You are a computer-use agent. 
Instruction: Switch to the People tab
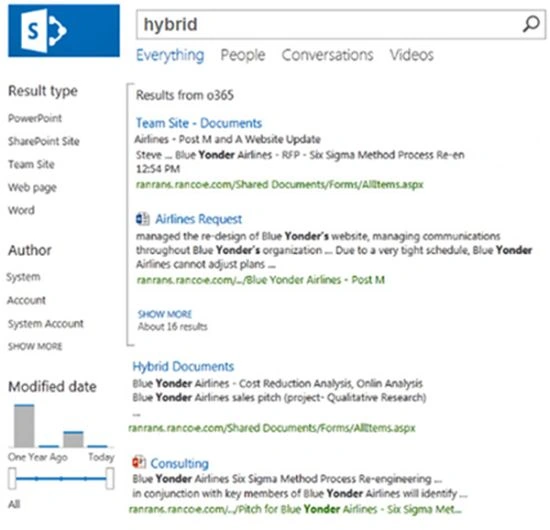point(243,55)
